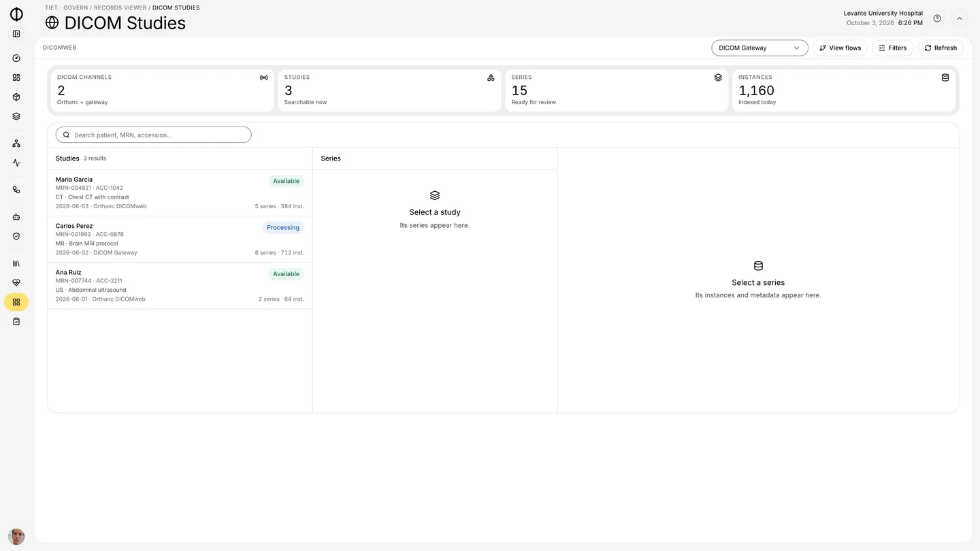The image size is (980, 551).
Task: Open the heart pulse icon in sidebar
Action: coord(16,283)
